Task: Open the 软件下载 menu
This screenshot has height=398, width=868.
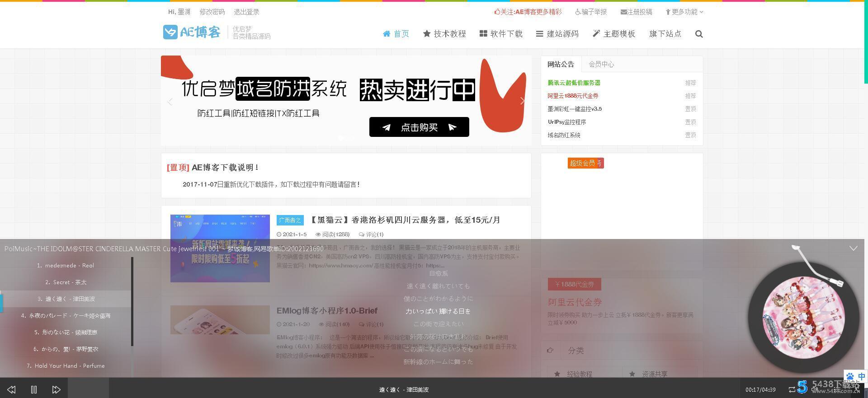Action: (x=501, y=34)
